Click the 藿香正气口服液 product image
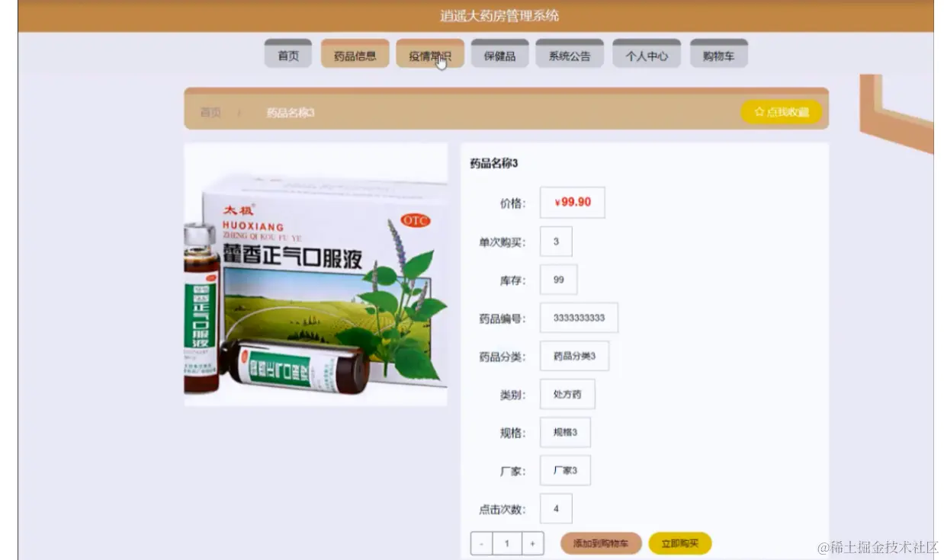 tap(316, 274)
